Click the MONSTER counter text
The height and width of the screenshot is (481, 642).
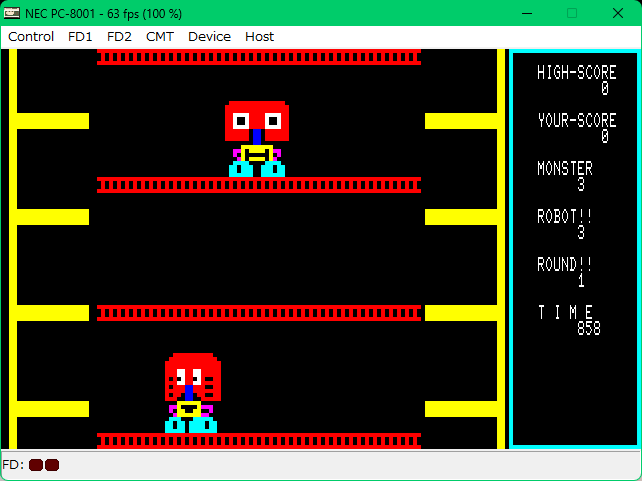565,169
